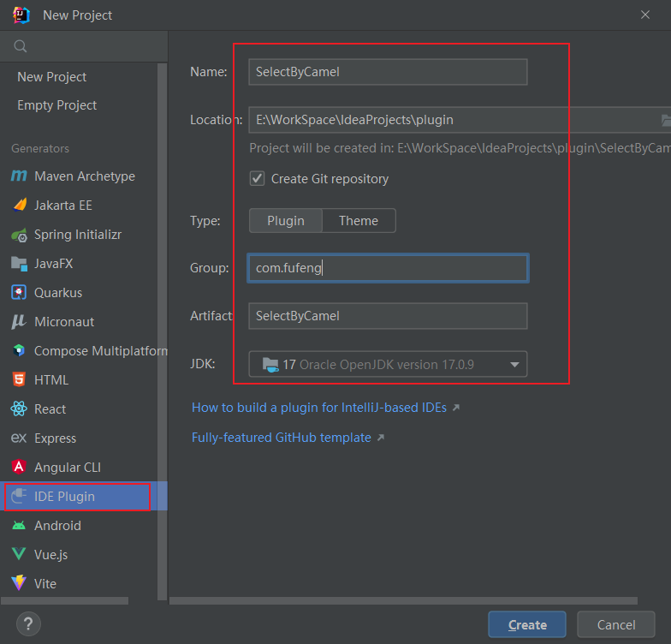
Task: Click the Compose Multiplatform icon
Action: [x=19, y=350]
